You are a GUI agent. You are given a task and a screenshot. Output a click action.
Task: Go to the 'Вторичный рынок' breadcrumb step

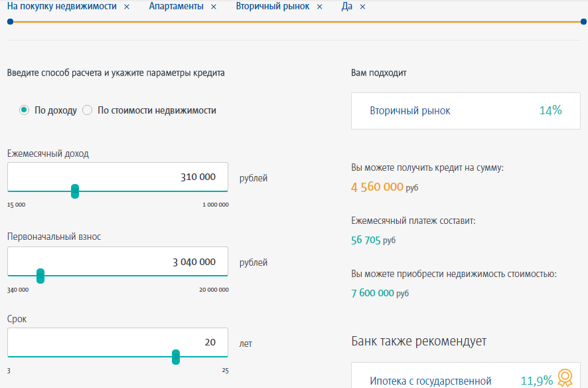click(x=272, y=7)
